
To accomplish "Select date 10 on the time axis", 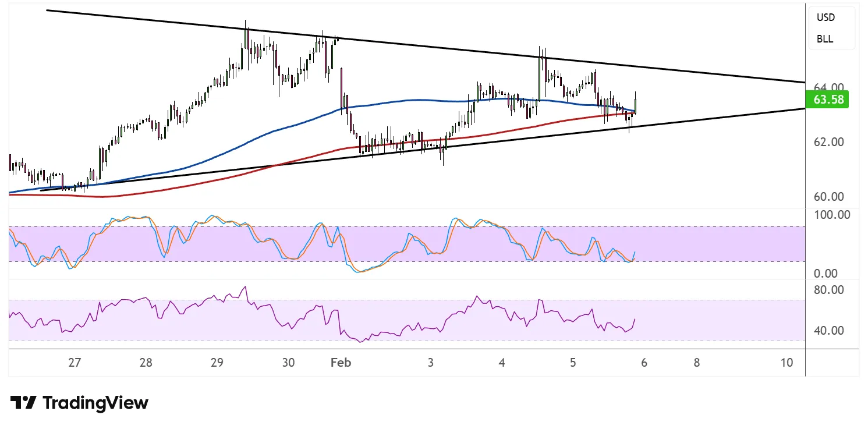I will [786, 363].
